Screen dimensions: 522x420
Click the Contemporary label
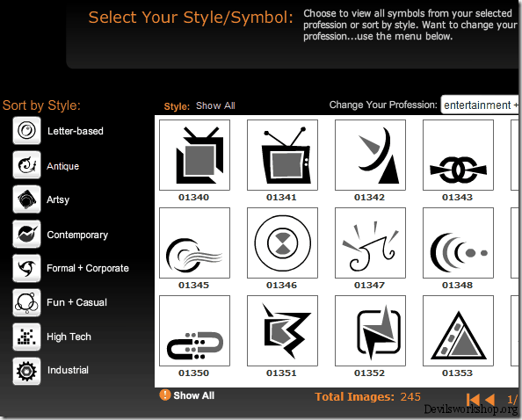77,235
